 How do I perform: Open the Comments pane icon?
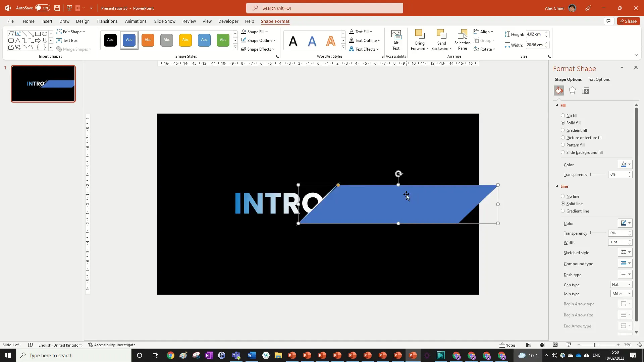(x=608, y=21)
